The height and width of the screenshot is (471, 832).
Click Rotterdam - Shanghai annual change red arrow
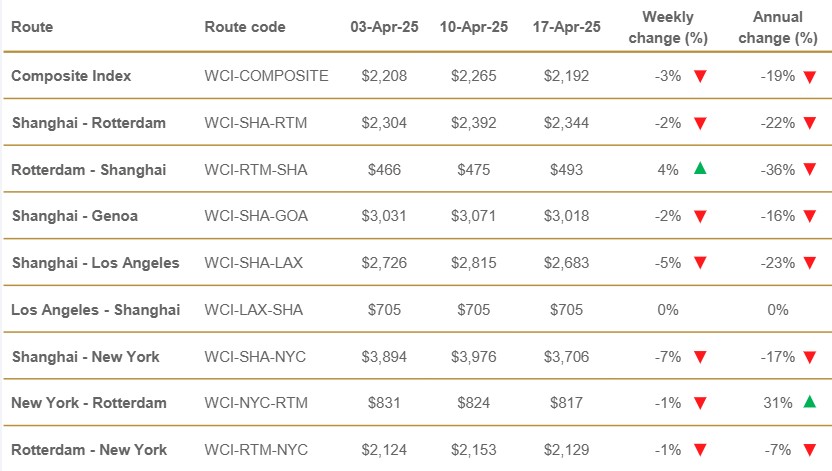point(808,169)
